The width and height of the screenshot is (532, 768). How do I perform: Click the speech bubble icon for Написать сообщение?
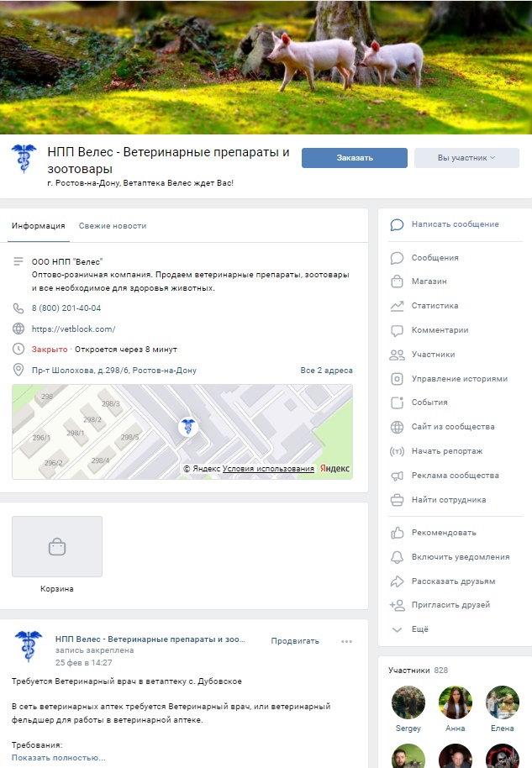pyautogui.click(x=397, y=225)
